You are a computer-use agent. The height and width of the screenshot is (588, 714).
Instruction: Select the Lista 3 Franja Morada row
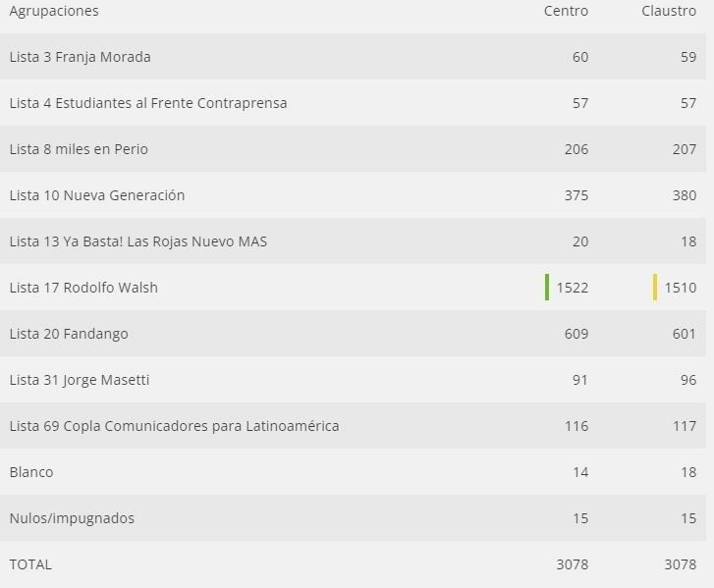pos(81,57)
